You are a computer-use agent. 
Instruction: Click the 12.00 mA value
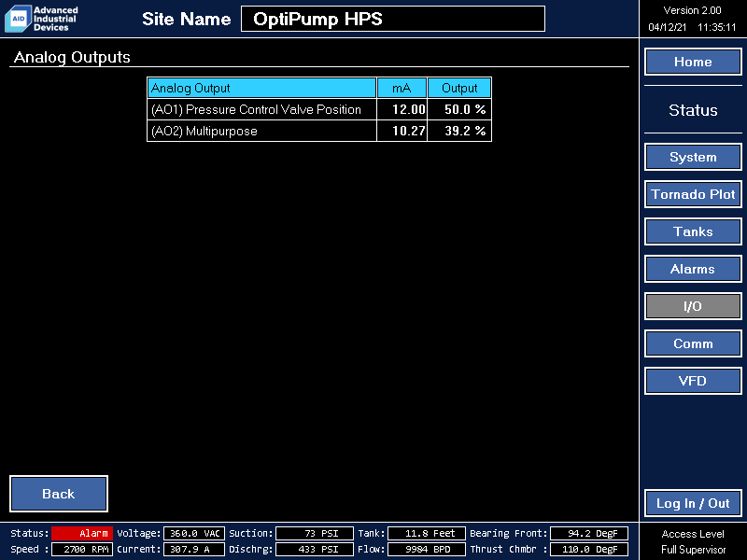[x=408, y=109]
